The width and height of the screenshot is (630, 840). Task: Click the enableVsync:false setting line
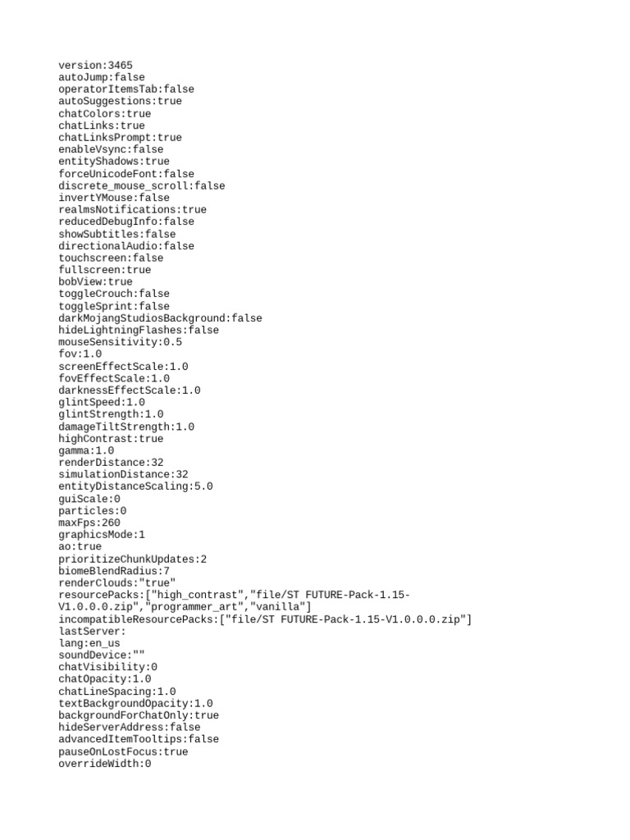(111, 149)
